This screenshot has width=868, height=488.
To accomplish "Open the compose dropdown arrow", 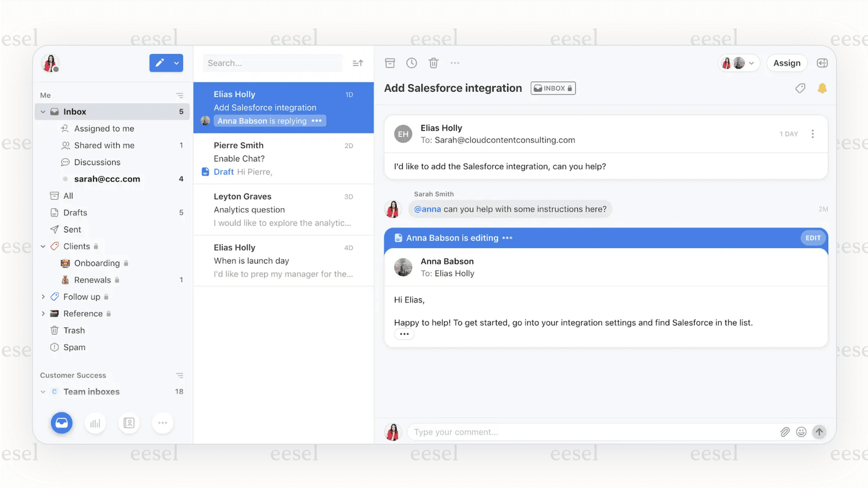I will coord(176,62).
